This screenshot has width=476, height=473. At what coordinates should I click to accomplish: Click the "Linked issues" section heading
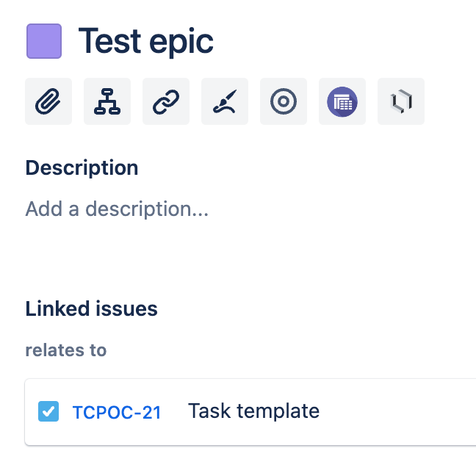click(91, 308)
